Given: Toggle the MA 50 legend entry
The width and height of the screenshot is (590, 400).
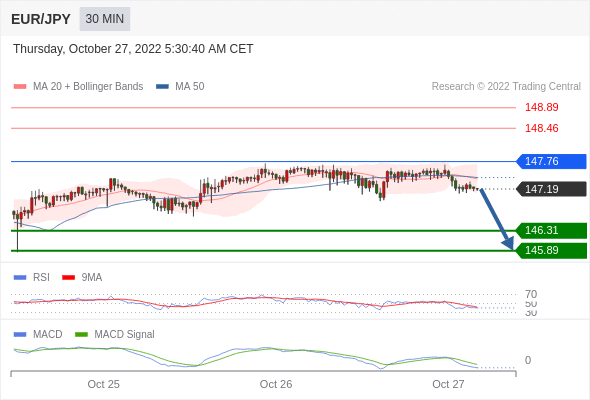Looking at the screenshot, I should [180, 87].
